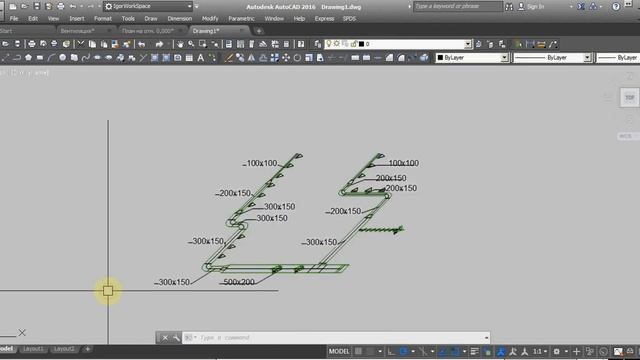640x360 pixels.
Task: Open the Parametric menu
Action: (x=241, y=19)
